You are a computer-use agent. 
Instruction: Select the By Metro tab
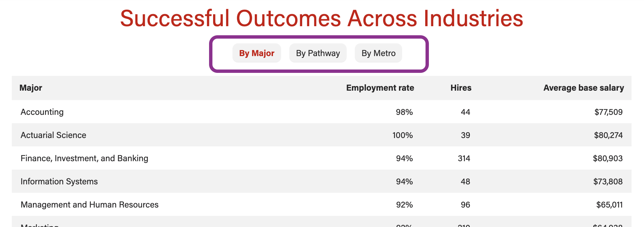378,53
